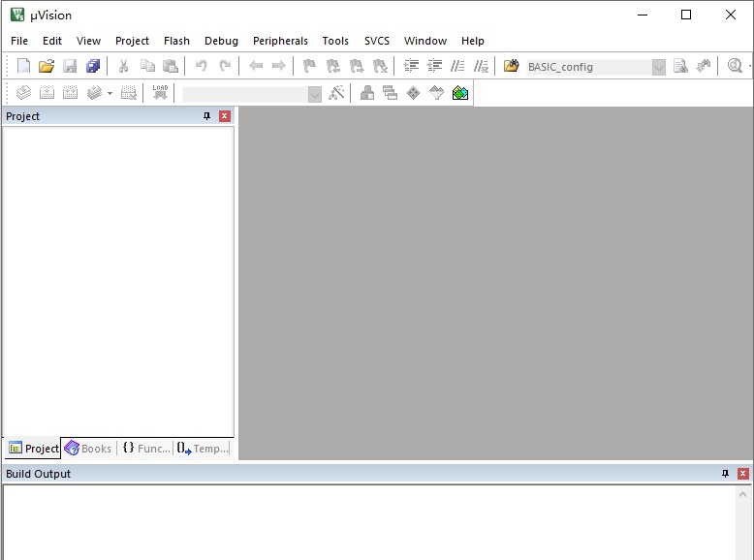Image resolution: width=754 pixels, height=560 pixels.
Task: Open the Peripherals menu
Action: [x=280, y=41]
